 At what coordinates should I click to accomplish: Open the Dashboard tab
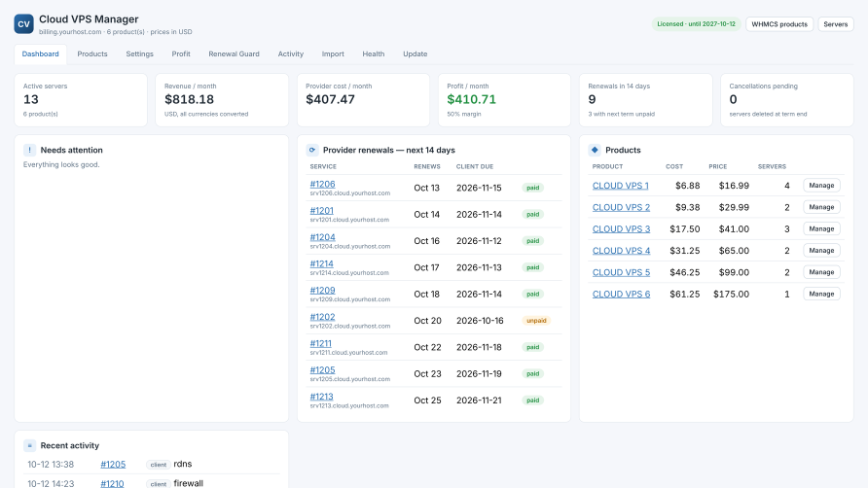[41, 54]
